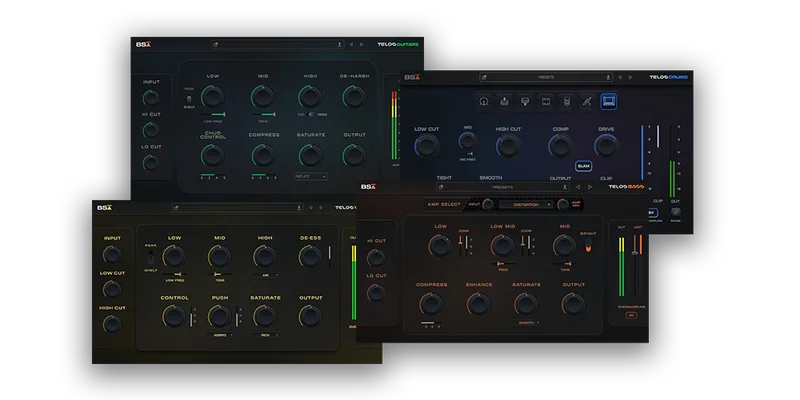Viewport: 800px width, 400px height.
Task: Click the save preset icon in Telos Guitars
Action: point(339,44)
